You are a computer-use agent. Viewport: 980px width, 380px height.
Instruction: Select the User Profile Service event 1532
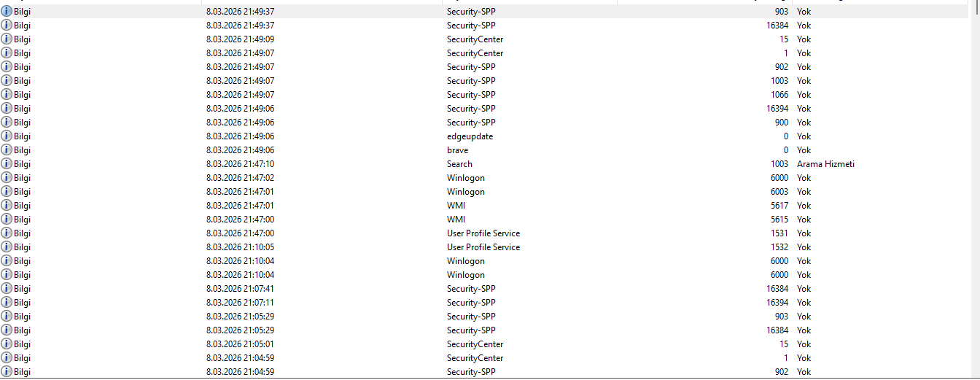pos(484,247)
